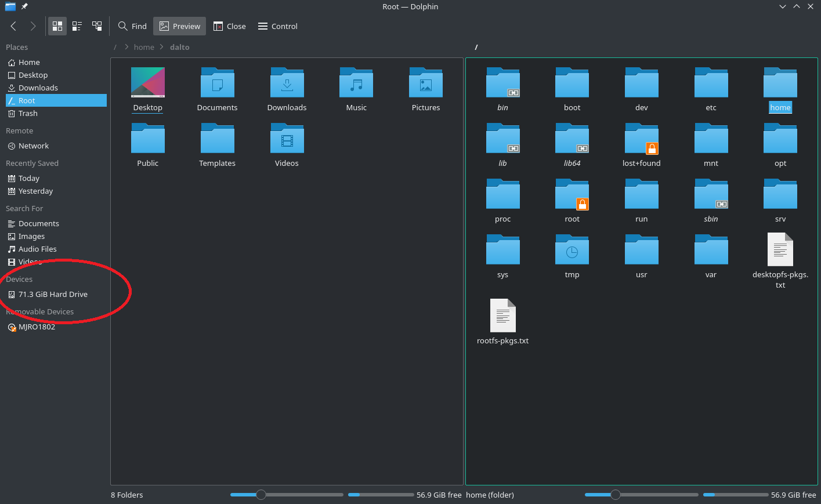Open the MJRO1802 removable device
Viewport: 821px width, 504px height.
coord(56,327)
